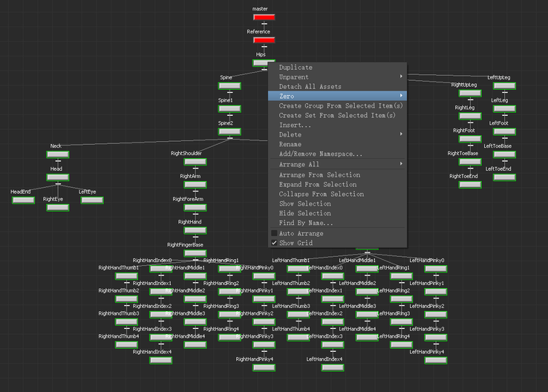
Task: Select the red master node
Action: [264, 17]
